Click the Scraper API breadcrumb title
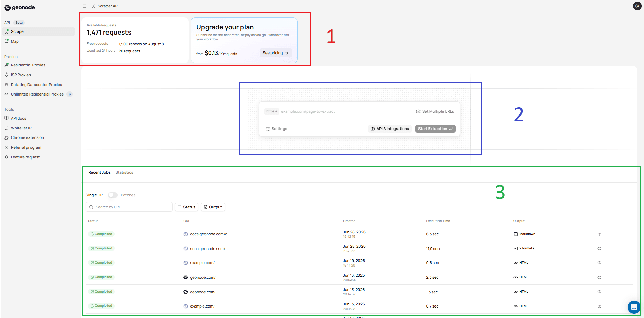The width and height of the screenshot is (644, 318). click(x=108, y=6)
